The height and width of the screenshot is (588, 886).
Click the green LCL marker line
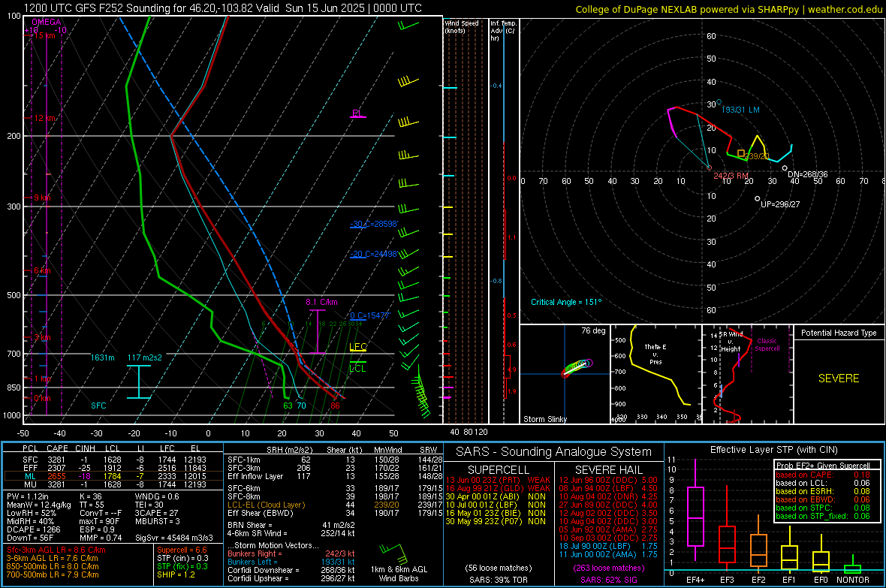357,362
